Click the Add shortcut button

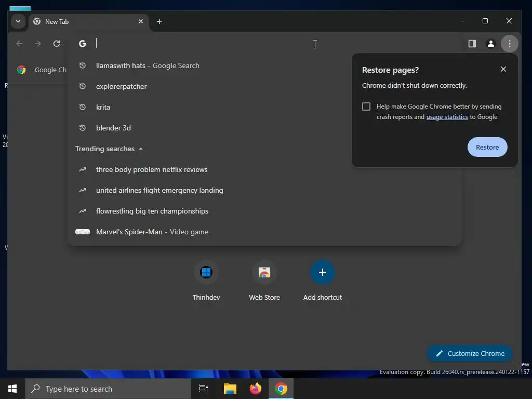322,280
